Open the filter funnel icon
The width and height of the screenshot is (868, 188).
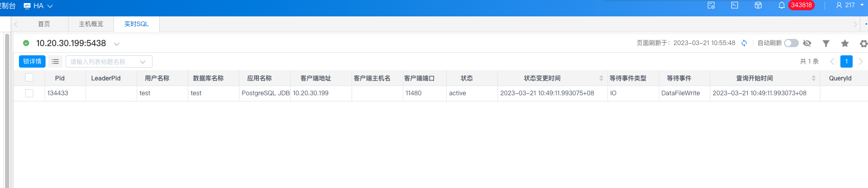[x=826, y=44]
